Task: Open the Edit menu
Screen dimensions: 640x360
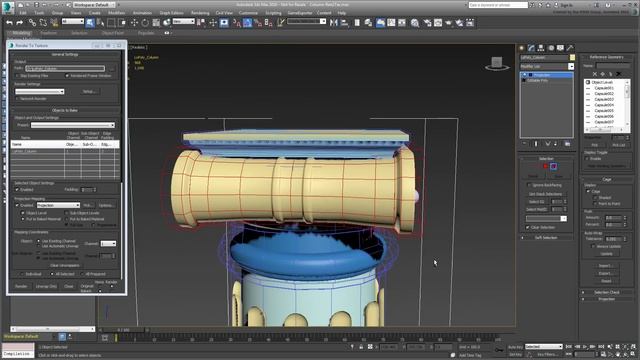Action: click(22, 13)
